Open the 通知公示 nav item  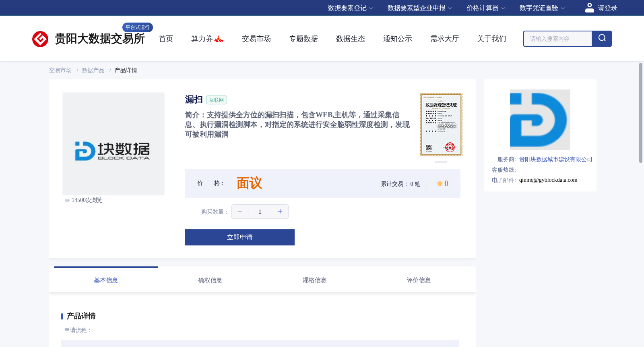tap(398, 39)
